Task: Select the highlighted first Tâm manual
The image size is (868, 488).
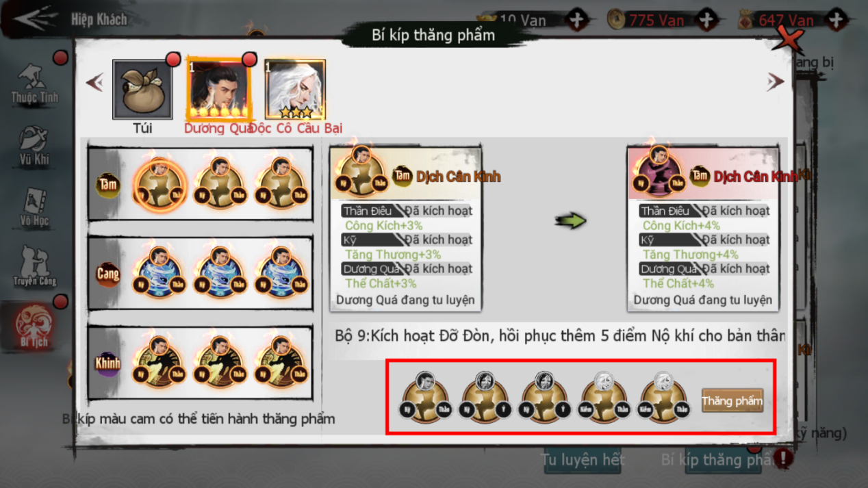Action: 159,184
